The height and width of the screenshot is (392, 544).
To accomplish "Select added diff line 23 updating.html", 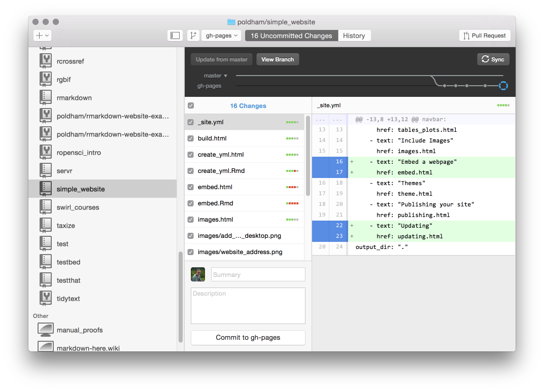I will pos(414,236).
